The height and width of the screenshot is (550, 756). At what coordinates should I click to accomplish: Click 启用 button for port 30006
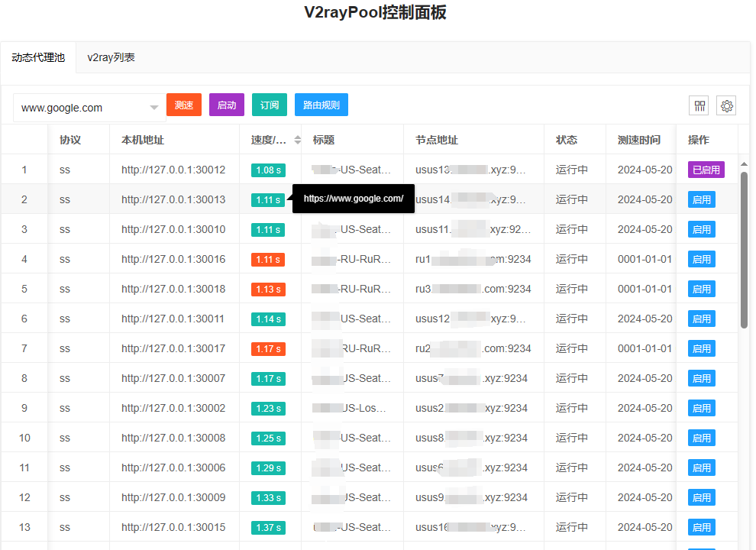[702, 468]
